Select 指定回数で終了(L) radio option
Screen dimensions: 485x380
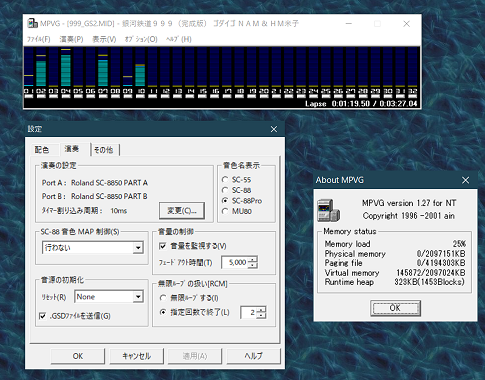point(195,312)
